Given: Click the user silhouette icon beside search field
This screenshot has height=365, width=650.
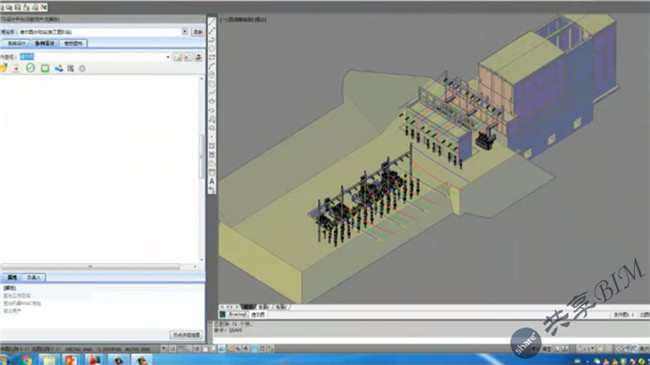Looking at the screenshot, I should coord(199,57).
